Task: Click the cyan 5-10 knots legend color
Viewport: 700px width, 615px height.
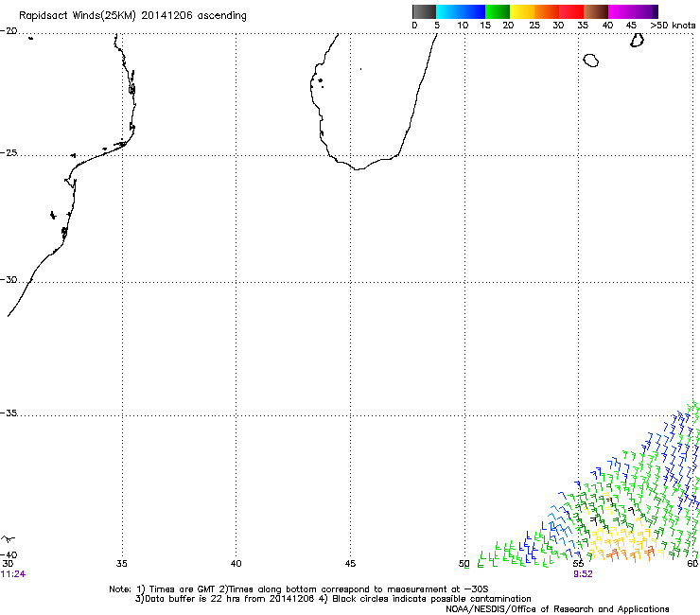Action: point(448,11)
